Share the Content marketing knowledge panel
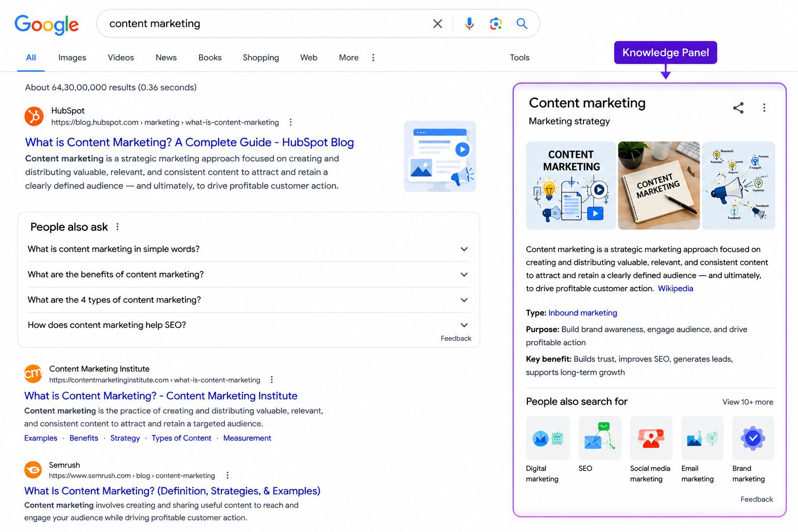This screenshot has height=532, width=798. (x=738, y=108)
